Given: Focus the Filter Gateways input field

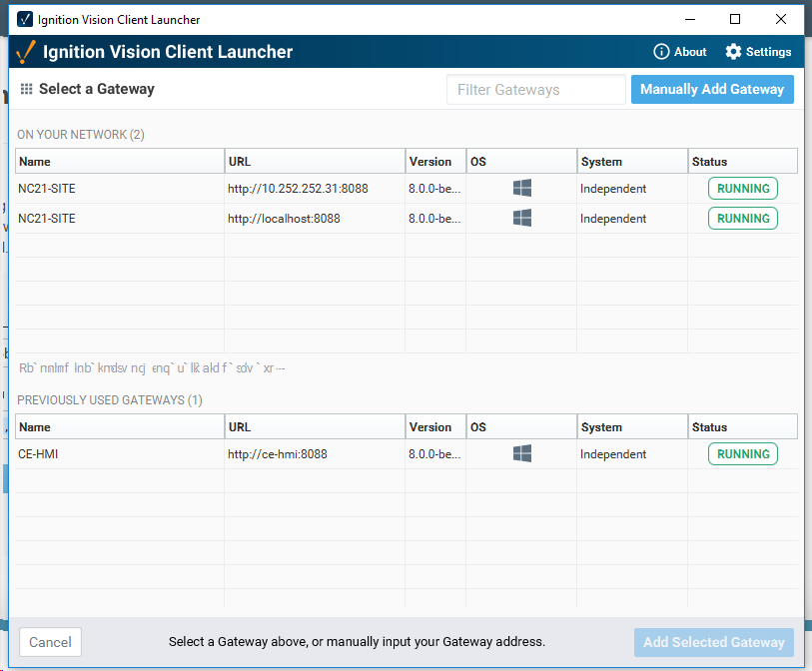Looking at the screenshot, I should pos(536,90).
